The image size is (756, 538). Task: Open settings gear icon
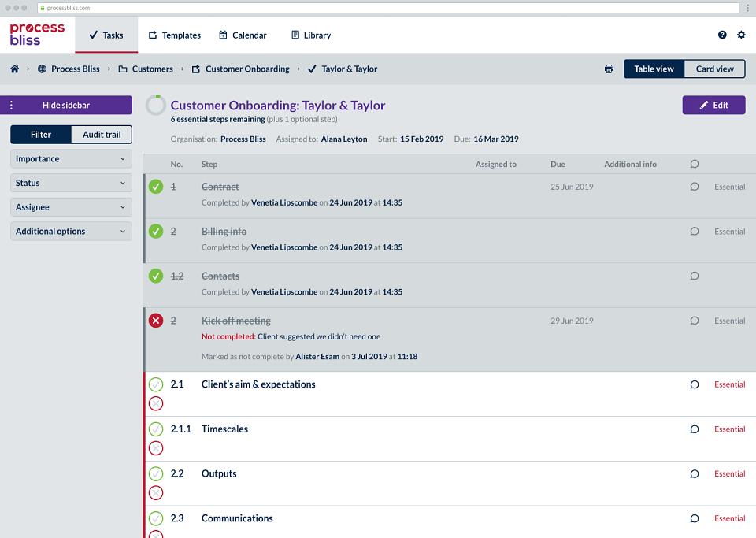[x=741, y=35]
